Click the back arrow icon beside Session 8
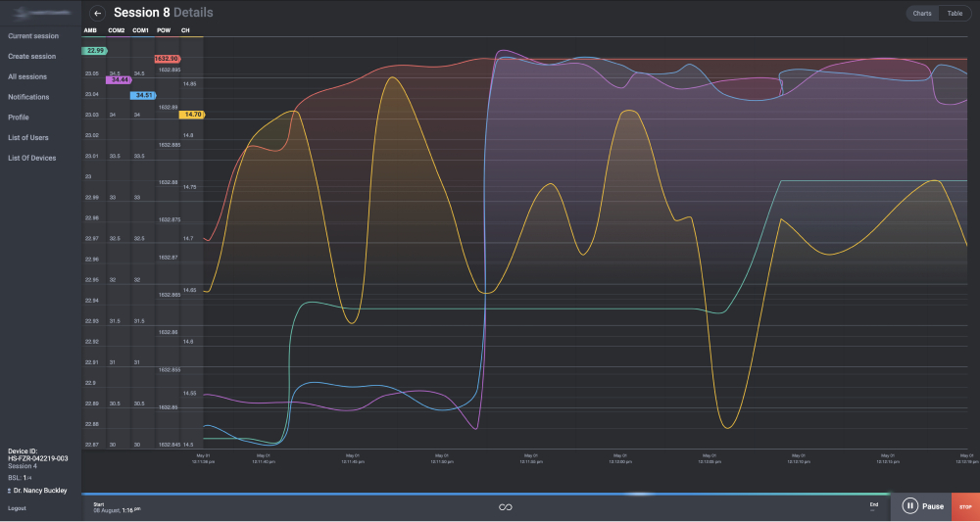 (x=97, y=13)
